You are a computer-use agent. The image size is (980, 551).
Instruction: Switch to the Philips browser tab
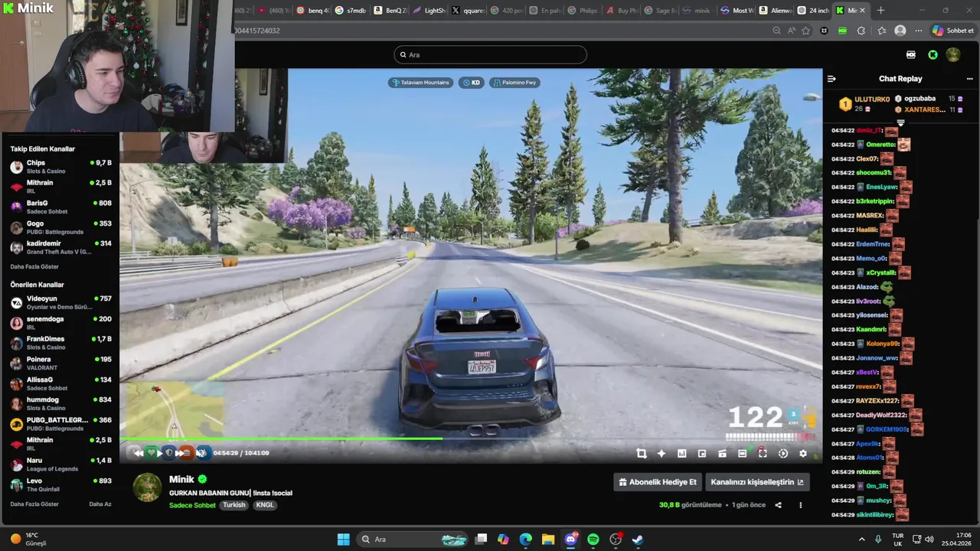click(583, 11)
